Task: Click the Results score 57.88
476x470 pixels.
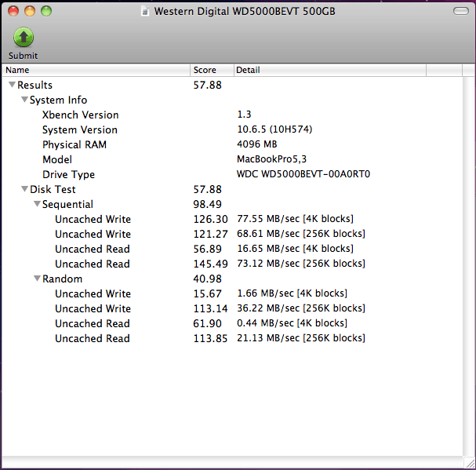Action: (x=207, y=85)
